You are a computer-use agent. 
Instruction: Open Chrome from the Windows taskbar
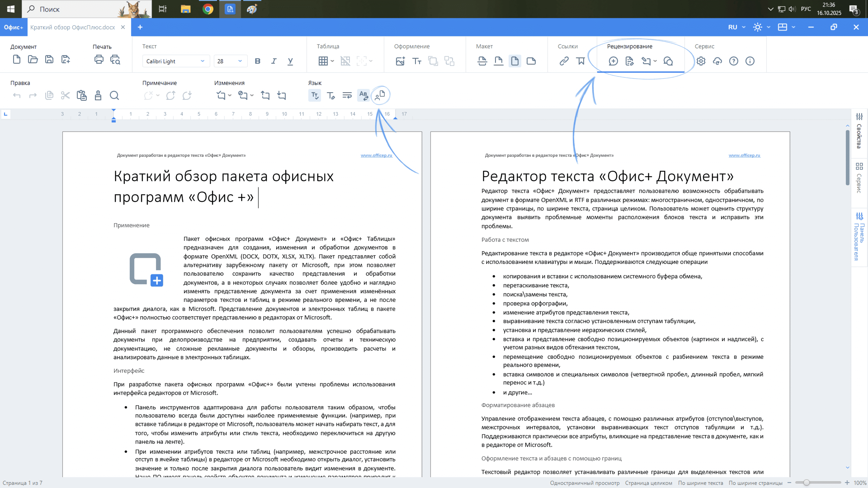click(208, 9)
